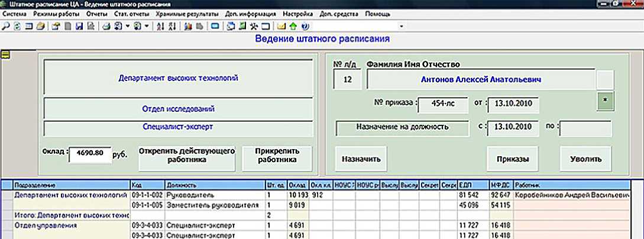The width and height of the screenshot is (644, 239).
Task: Click the blue question mark help icon
Action: click(x=304, y=26)
